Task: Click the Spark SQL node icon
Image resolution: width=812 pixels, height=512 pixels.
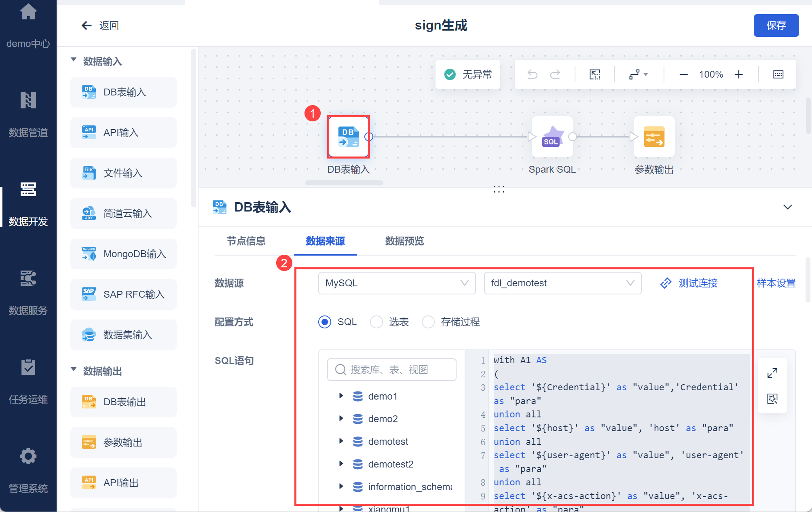Action: point(552,137)
